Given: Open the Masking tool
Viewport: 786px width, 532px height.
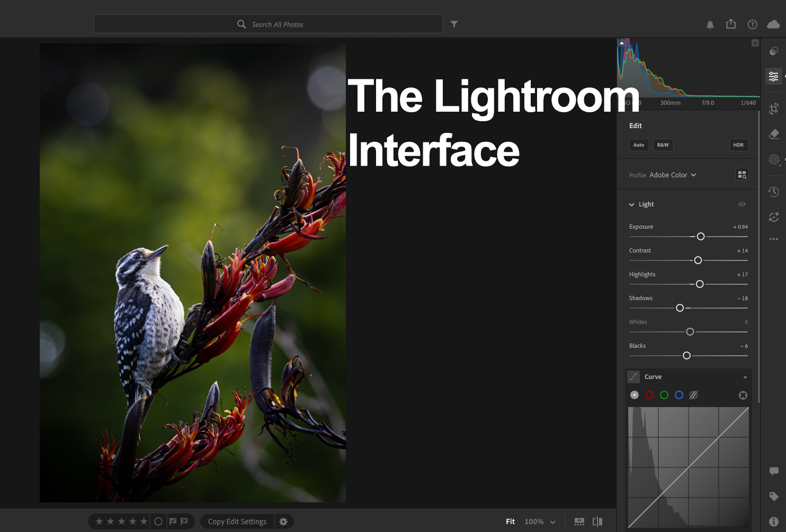Looking at the screenshot, I should tap(774, 159).
